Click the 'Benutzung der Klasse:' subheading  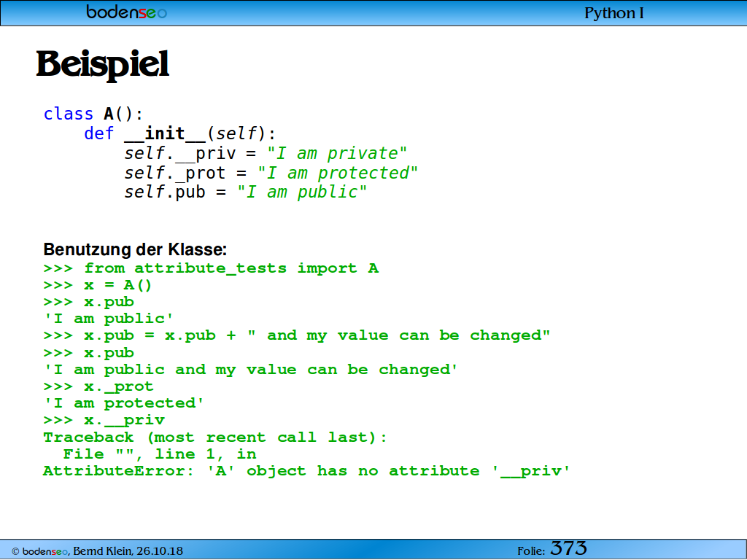pos(135,249)
